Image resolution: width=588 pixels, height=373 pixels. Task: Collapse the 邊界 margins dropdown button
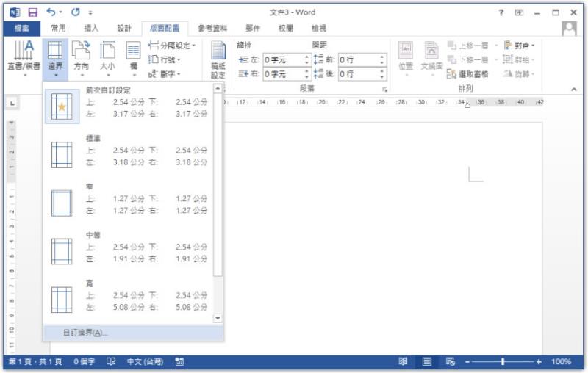tap(55, 59)
